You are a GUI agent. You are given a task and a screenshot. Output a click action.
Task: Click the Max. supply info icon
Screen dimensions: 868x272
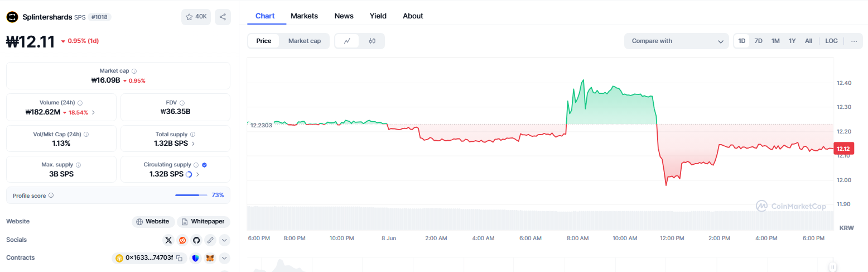(78, 165)
